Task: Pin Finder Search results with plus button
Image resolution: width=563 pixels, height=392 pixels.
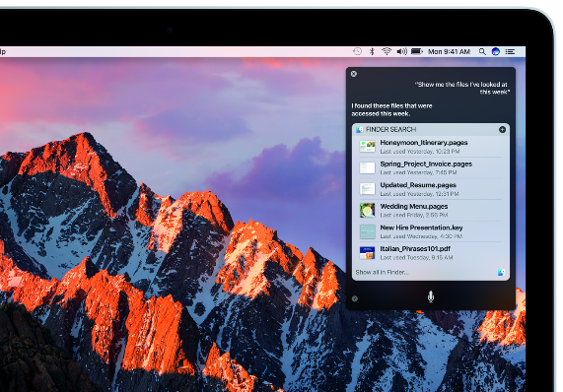Action: [x=502, y=129]
